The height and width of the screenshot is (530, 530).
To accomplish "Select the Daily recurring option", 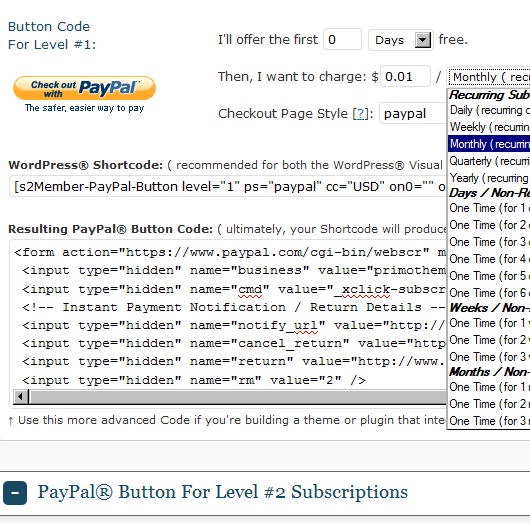I will coord(489,110).
